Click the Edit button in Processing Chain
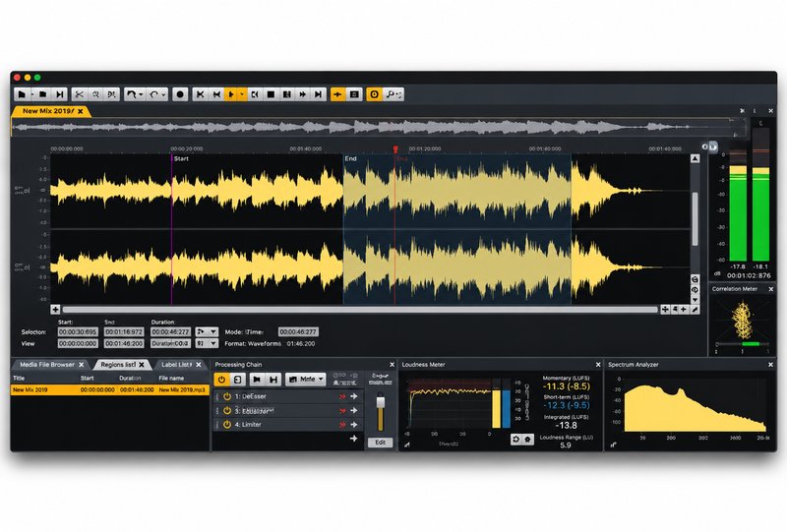787x532 pixels. click(x=380, y=443)
